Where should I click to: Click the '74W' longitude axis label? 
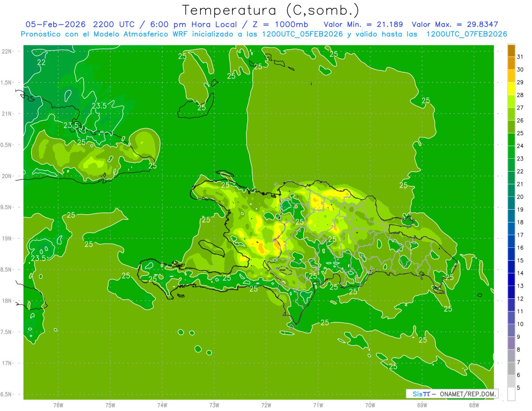coord(162,405)
